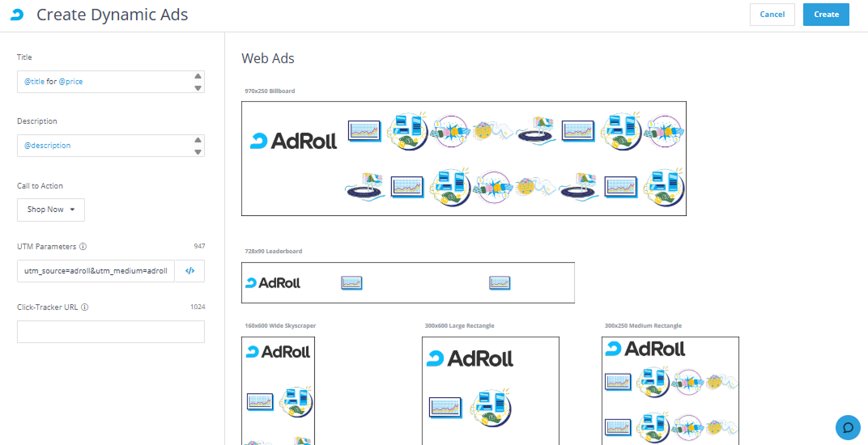The image size is (868, 445).
Task: Select the 970x250 Billboard ad preview
Action: coord(464,159)
